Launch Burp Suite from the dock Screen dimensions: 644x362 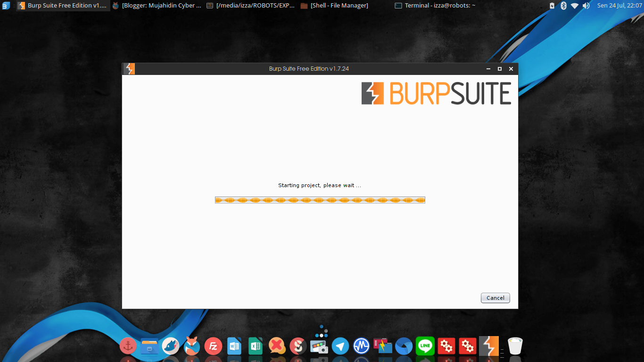pos(489,346)
